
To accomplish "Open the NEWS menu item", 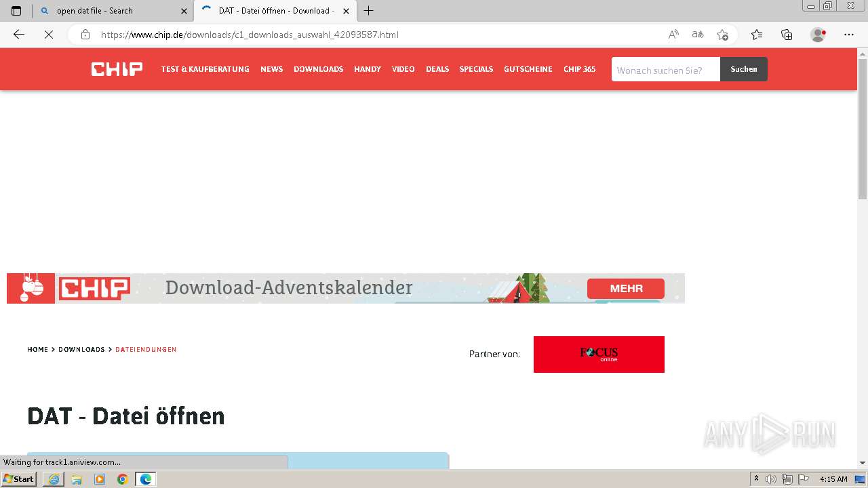I will (271, 69).
